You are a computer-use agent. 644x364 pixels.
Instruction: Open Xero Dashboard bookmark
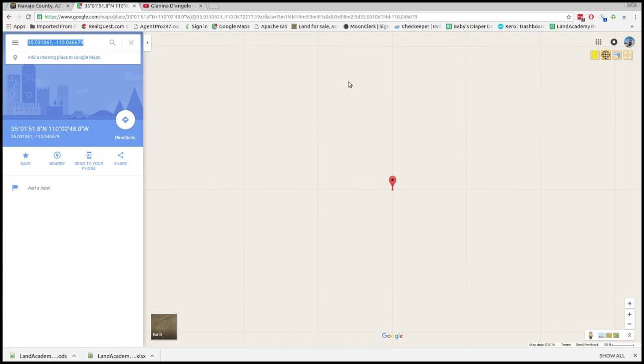(x=521, y=26)
